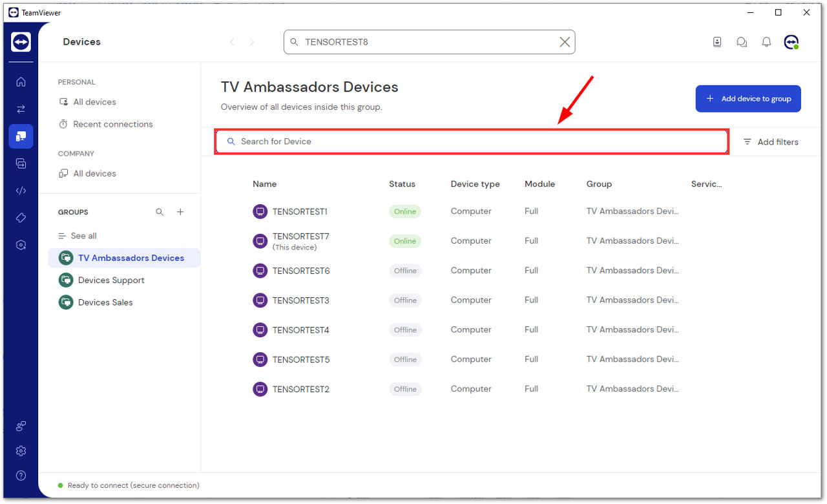Open the Add filters option

(x=771, y=142)
